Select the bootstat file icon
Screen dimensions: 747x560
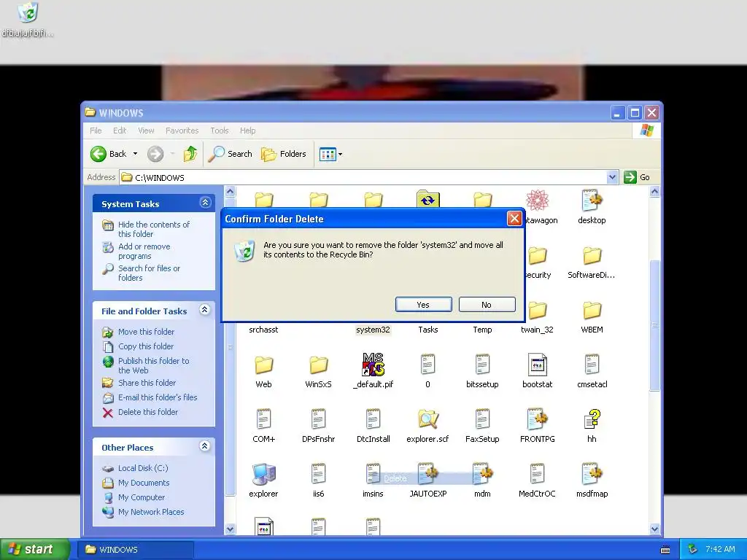(538, 365)
